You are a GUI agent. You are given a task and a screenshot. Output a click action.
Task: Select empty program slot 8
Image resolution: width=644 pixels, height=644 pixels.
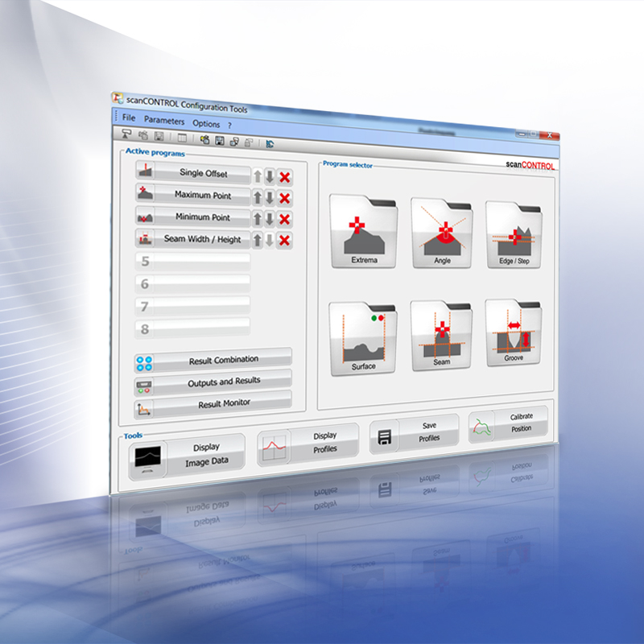[x=192, y=328]
